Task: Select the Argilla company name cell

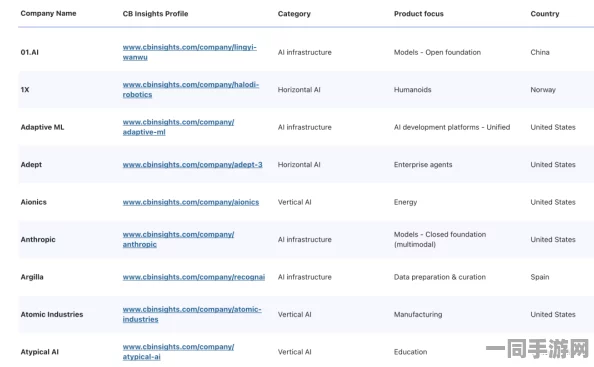Action: click(x=32, y=277)
